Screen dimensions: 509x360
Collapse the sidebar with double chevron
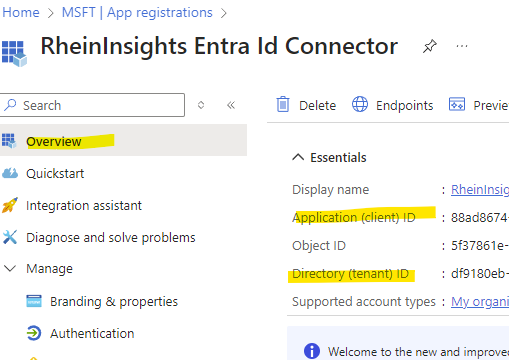point(231,105)
